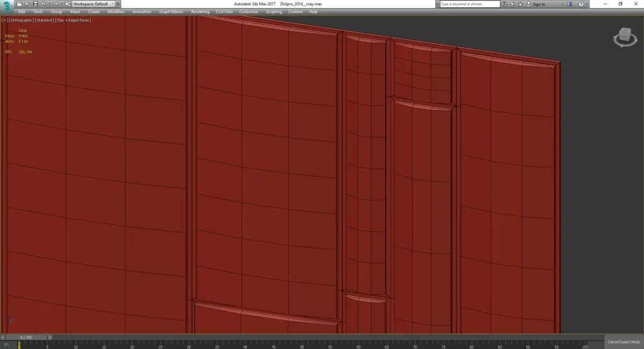Open the Content menu

point(295,12)
